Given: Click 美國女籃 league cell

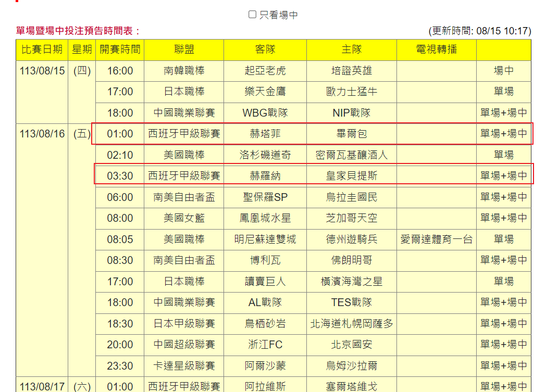Looking at the screenshot, I should tap(184, 219).
